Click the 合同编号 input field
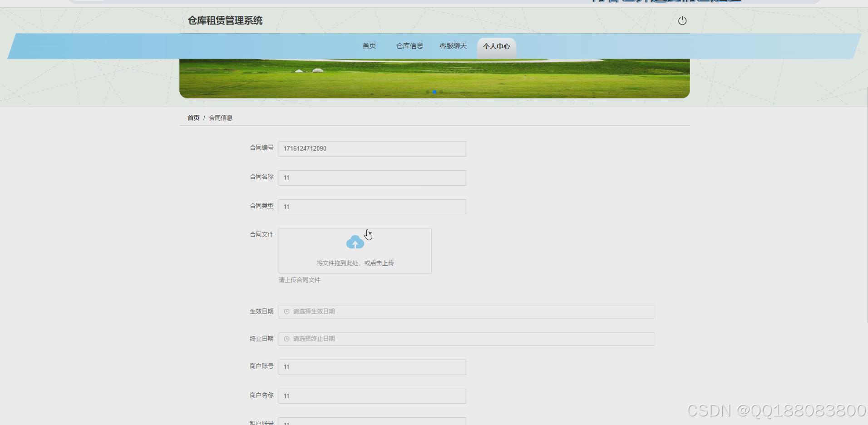Viewport: 868px width, 425px height. 372,148
